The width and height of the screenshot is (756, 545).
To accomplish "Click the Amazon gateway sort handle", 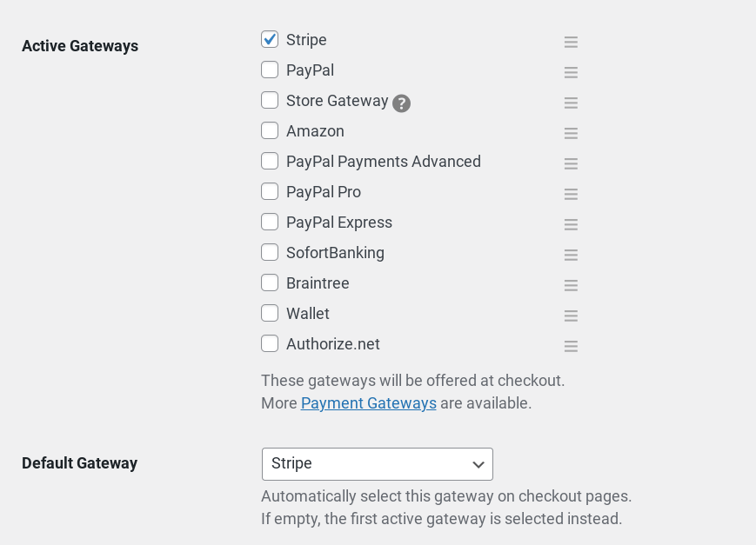I will (571, 133).
